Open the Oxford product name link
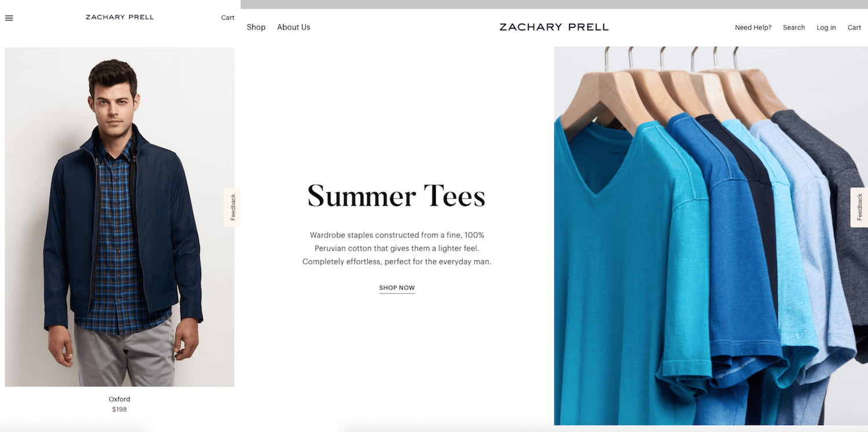Viewport: 868px width, 432px height. [119, 399]
